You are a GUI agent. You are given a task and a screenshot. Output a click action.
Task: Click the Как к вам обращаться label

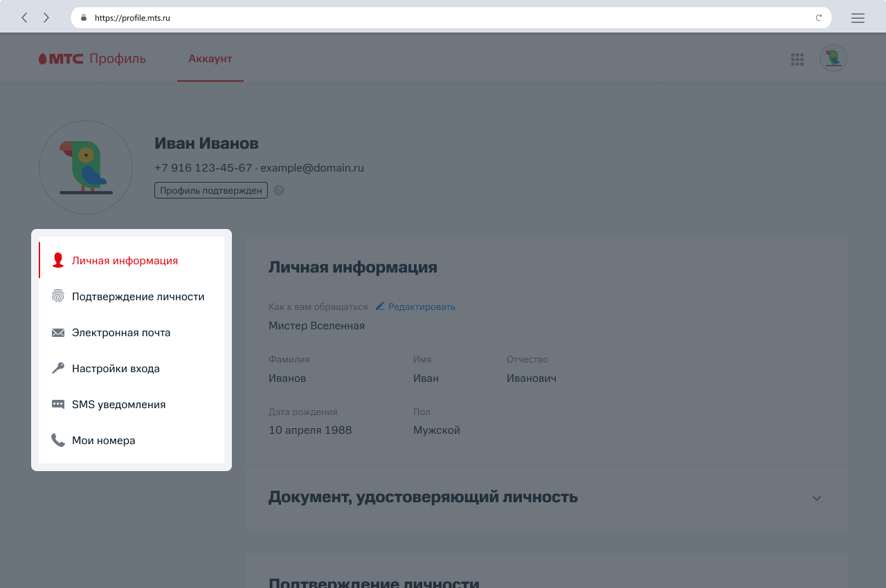coord(318,306)
